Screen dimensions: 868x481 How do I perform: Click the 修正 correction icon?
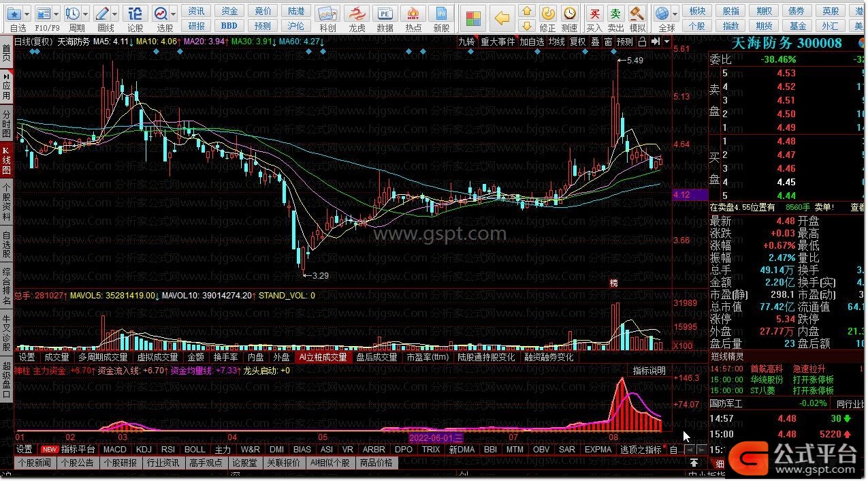tap(548, 14)
